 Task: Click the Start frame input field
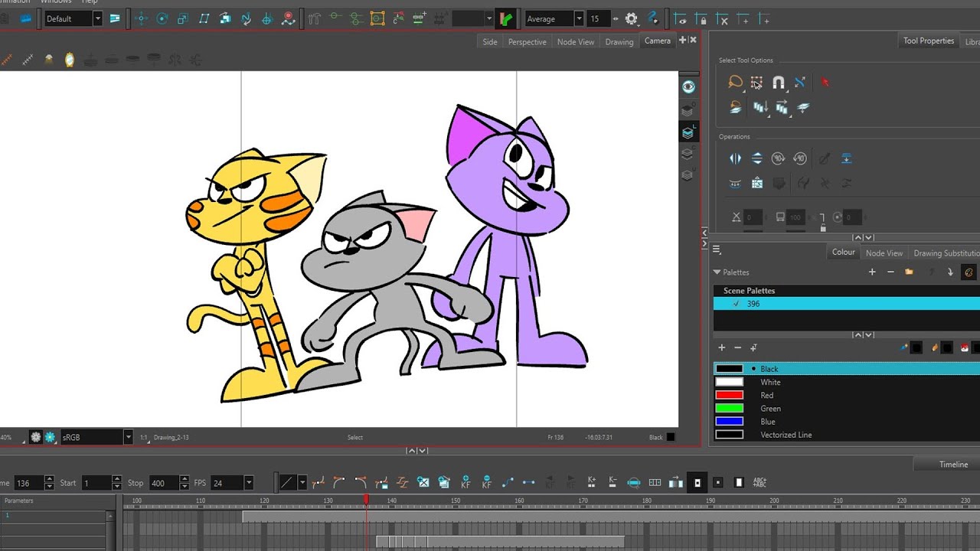[96, 483]
